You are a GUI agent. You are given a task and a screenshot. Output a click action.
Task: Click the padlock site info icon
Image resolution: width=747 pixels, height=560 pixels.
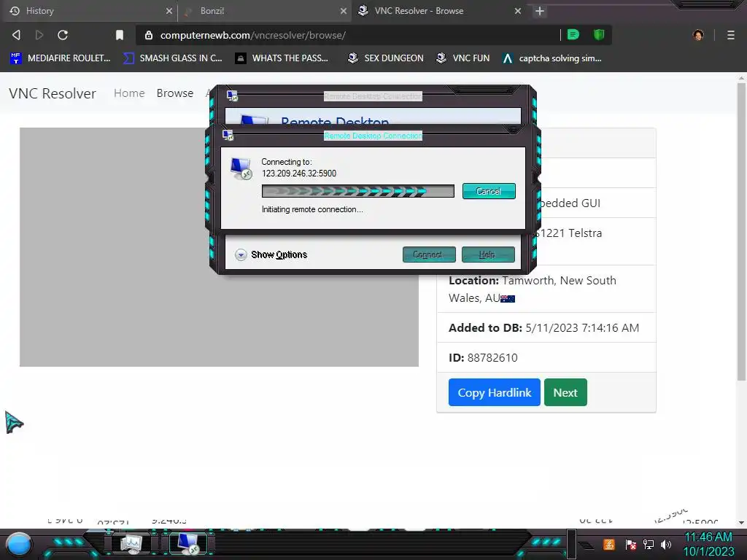149,35
